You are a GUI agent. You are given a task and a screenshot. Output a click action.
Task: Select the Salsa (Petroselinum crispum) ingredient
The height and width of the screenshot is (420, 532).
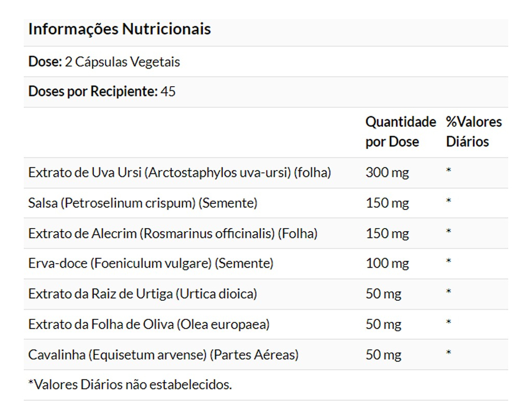(142, 203)
